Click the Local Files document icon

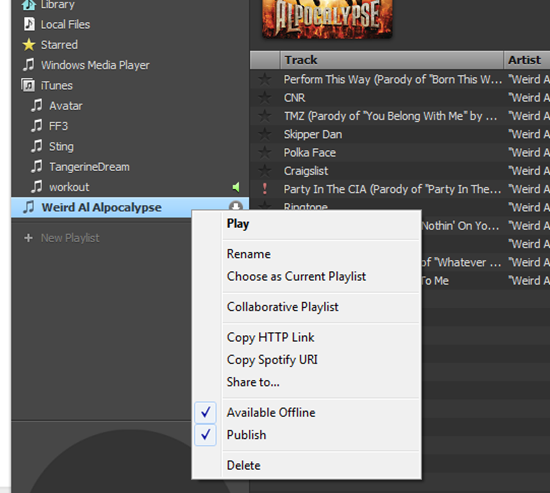click(29, 24)
